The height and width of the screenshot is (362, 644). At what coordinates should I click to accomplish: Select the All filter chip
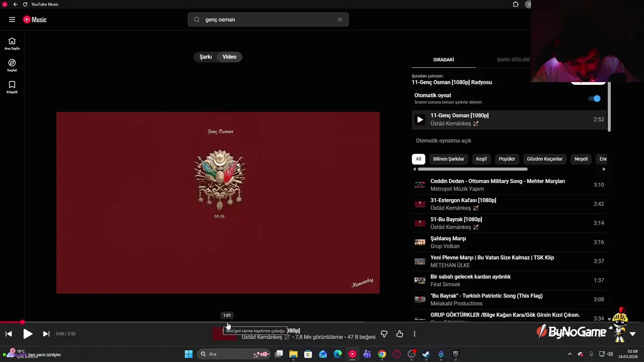(418, 159)
